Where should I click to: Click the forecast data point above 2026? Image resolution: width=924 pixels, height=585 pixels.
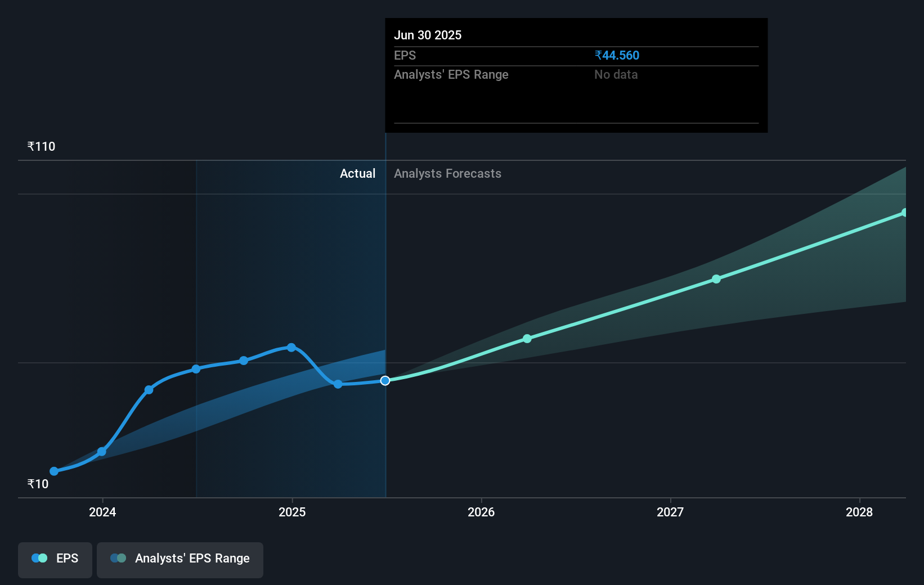[527, 339]
